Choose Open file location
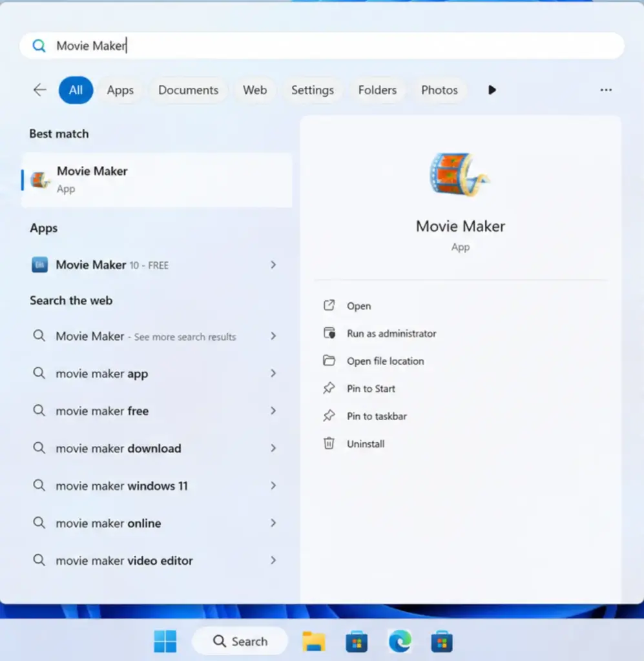Image resolution: width=644 pixels, height=661 pixels. (386, 361)
